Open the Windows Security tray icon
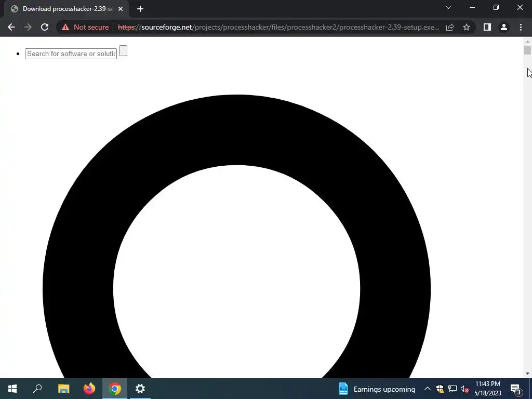Screen dimensions: 532x399 [440, 389]
